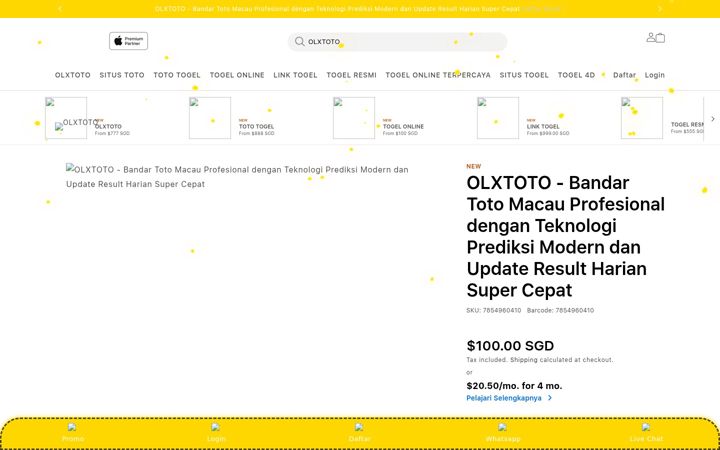Focus the OLXTOTO search field
The height and width of the screenshot is (450, 720).
pyautogui.click(x=398, y=42)
